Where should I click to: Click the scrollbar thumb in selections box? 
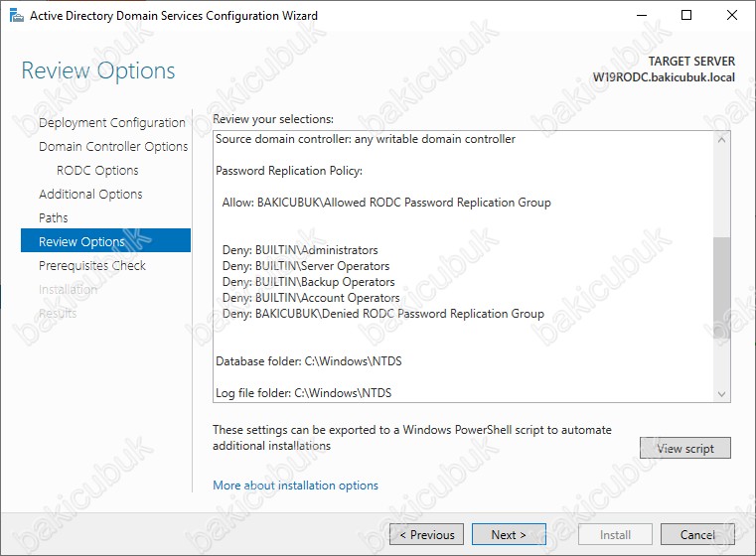pyautogui.click(x=722, y=288)
